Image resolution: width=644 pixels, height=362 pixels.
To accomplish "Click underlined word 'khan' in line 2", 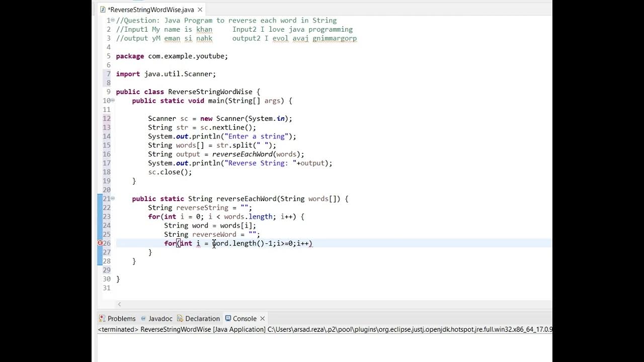I will click(x=204, y=30).
